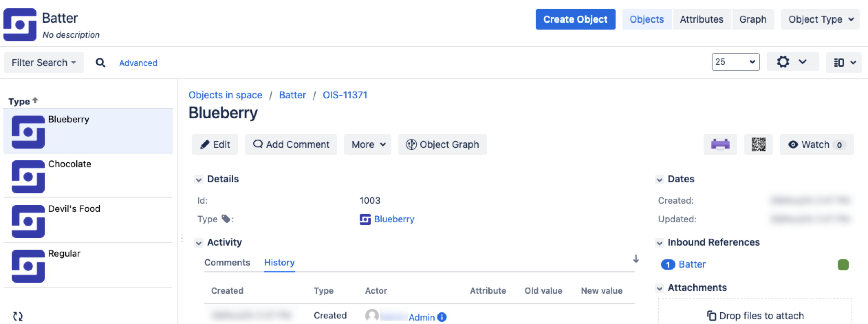Open the OIS-11371 breadcrumb link
The height and width of the screenshot is (324, 868).
coord(345,95)
